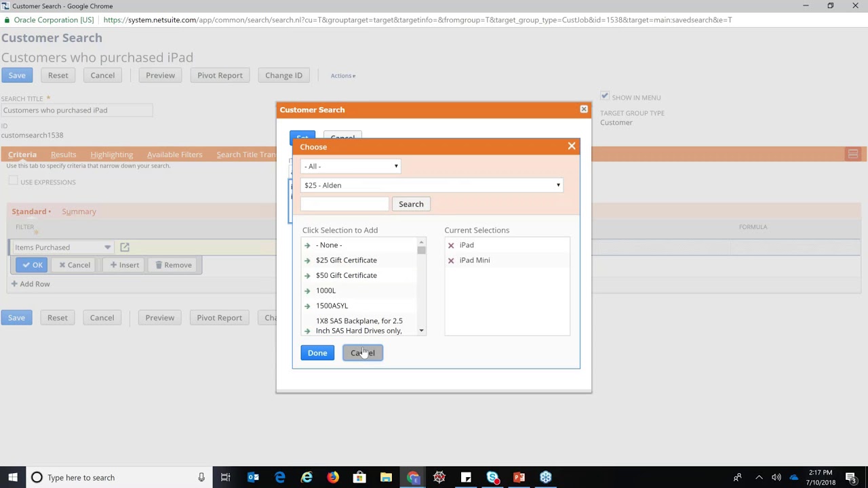Open the Standard subtab

[x=29, y=211]
